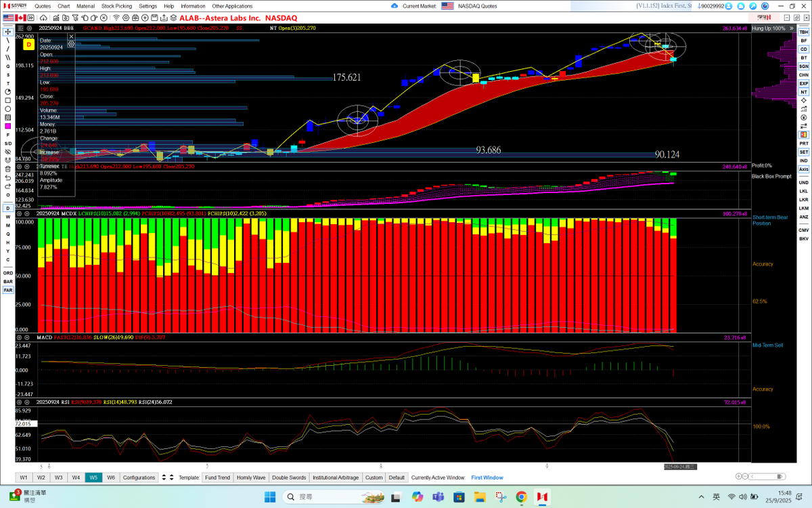This screenshot has width=812, height=508.
Task: Expand the Hung Up panel arrow
Action: point(792,28)
